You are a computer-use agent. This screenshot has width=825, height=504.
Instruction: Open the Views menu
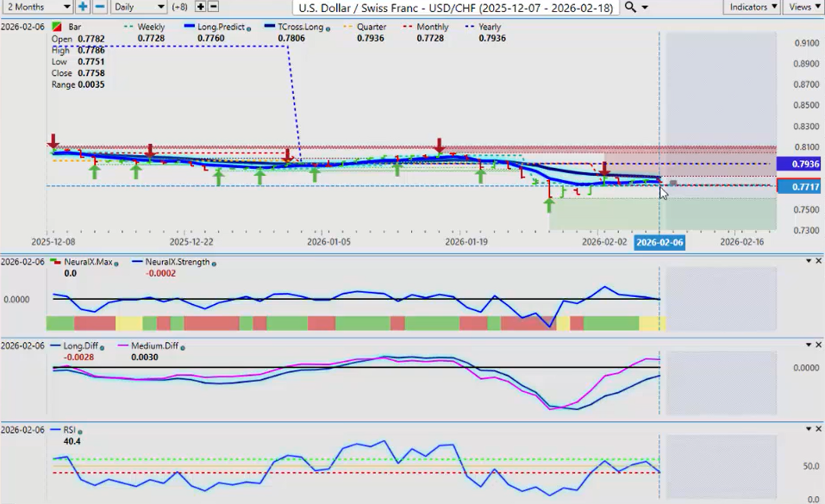pyautogui.click(x=803, y=7)
